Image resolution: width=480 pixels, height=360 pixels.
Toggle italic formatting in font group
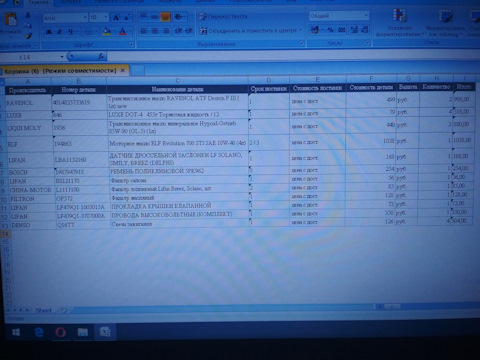(x=59, y=32)
